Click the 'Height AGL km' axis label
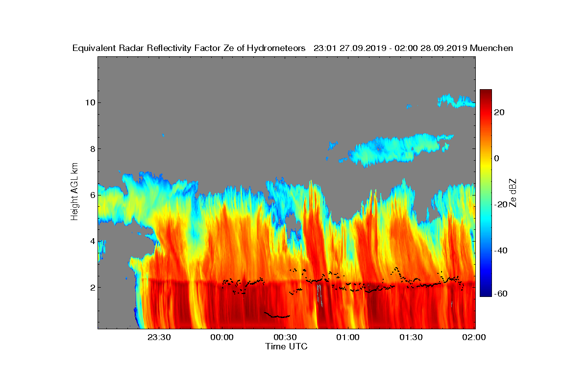The image size is (588, 392). 74,193
